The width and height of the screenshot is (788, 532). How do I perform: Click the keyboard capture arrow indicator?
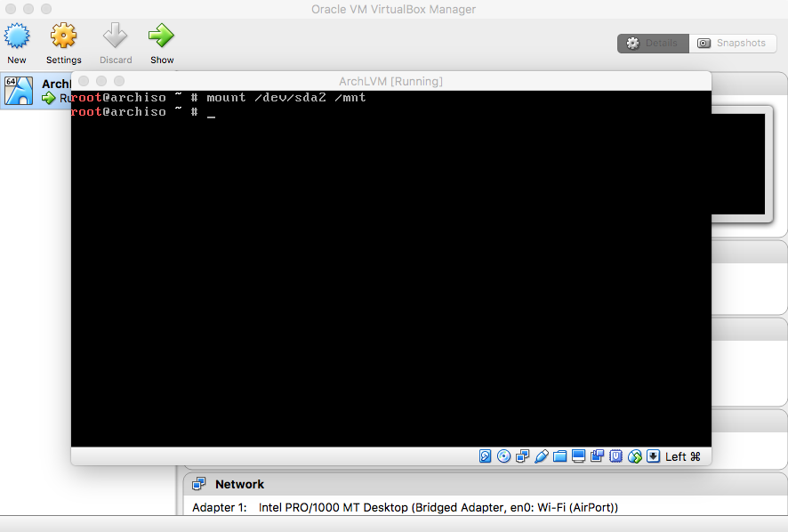pyautogui.click(x=653, y=456)
